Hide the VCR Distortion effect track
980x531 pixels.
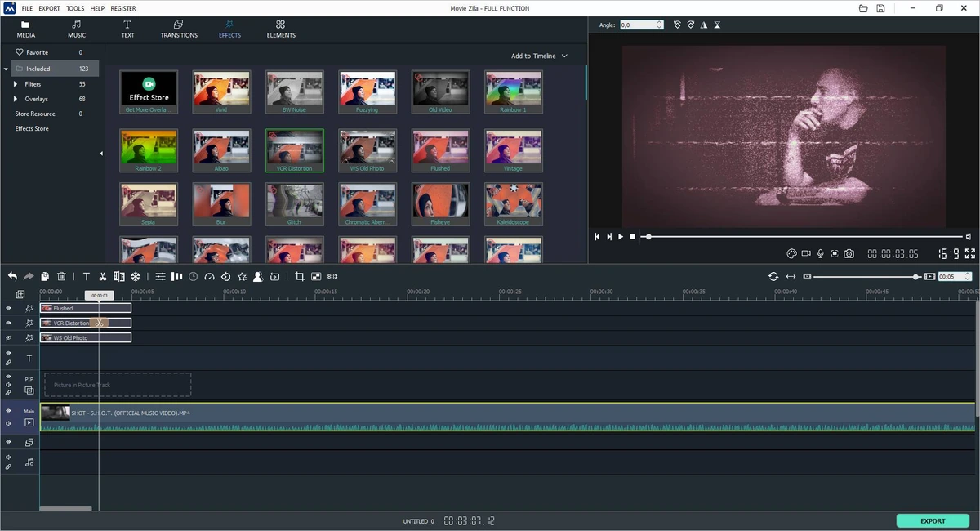8,323
